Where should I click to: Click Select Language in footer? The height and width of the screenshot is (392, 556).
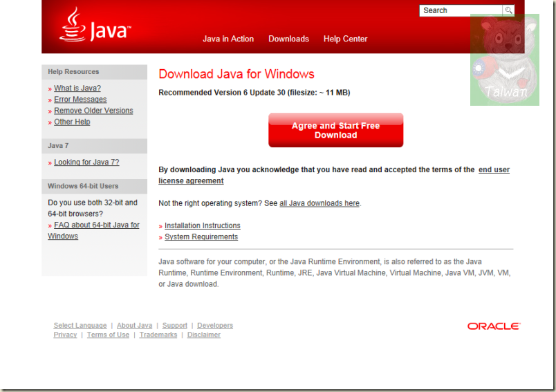[80, 326]
